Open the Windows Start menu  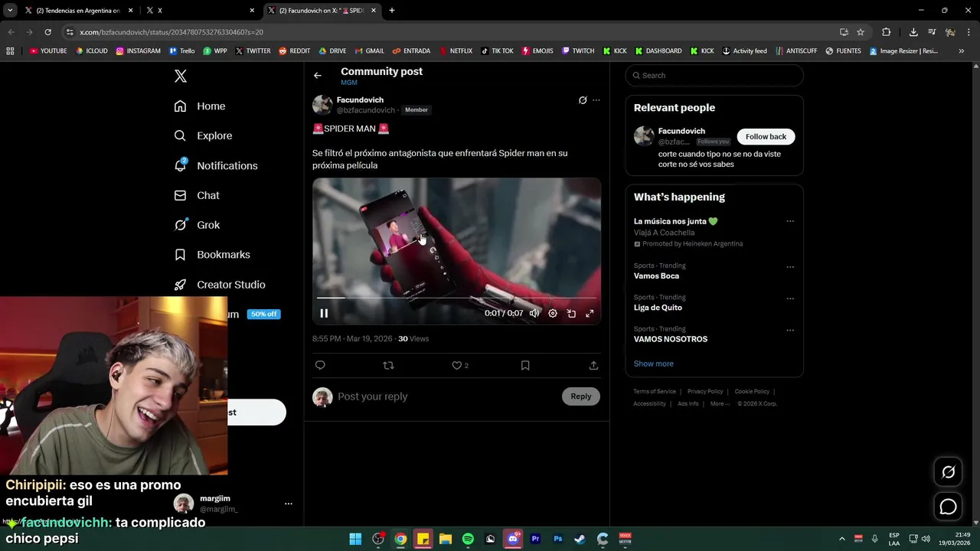(355, 539)
